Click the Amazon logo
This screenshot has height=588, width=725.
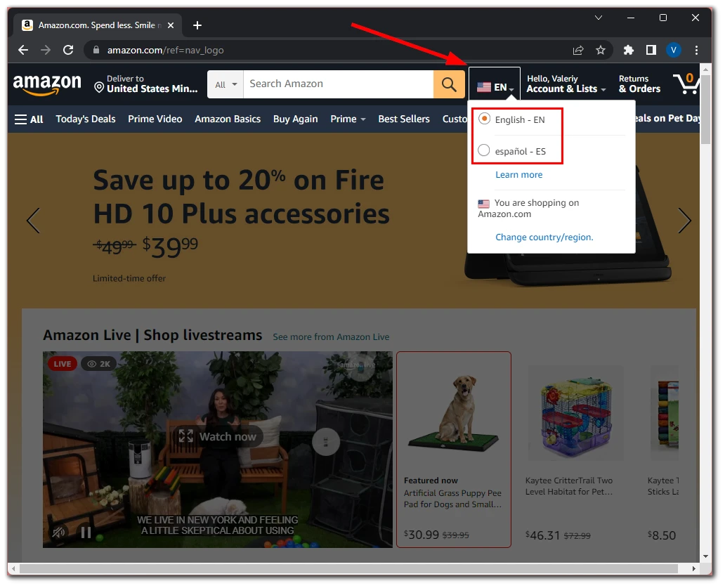coord(47,84)
